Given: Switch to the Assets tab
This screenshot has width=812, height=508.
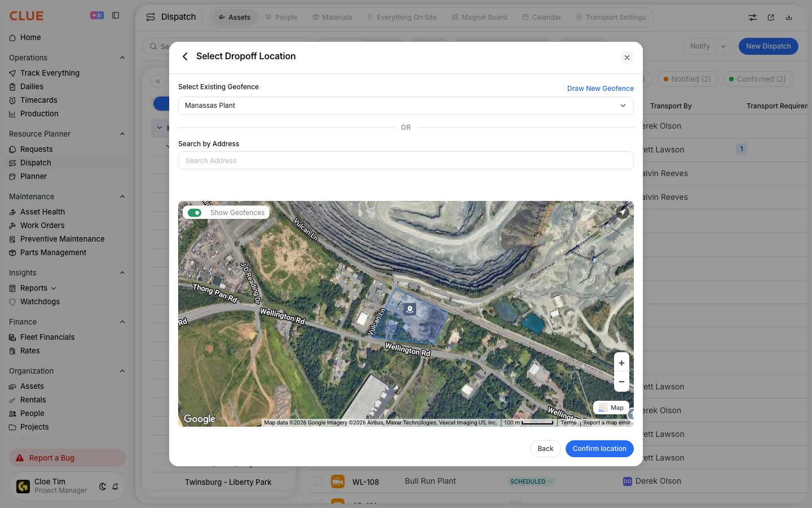Looking at the screenshot, I should tap(235, 17).
